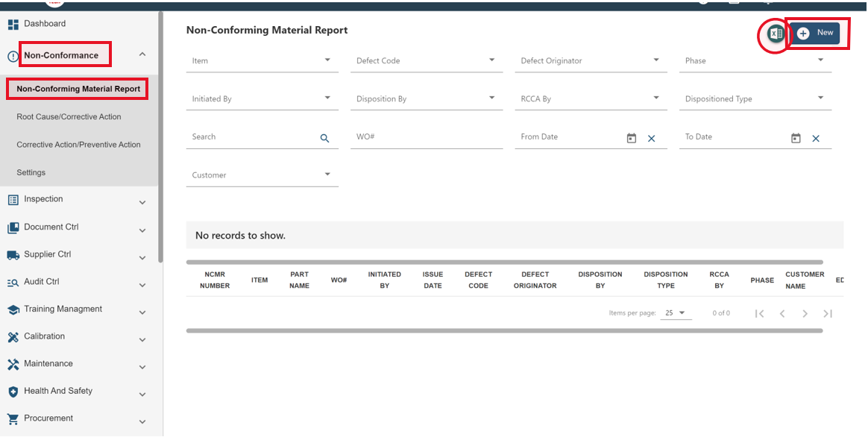Select the Supplier Ctrl truck icon

coord(13,254)
